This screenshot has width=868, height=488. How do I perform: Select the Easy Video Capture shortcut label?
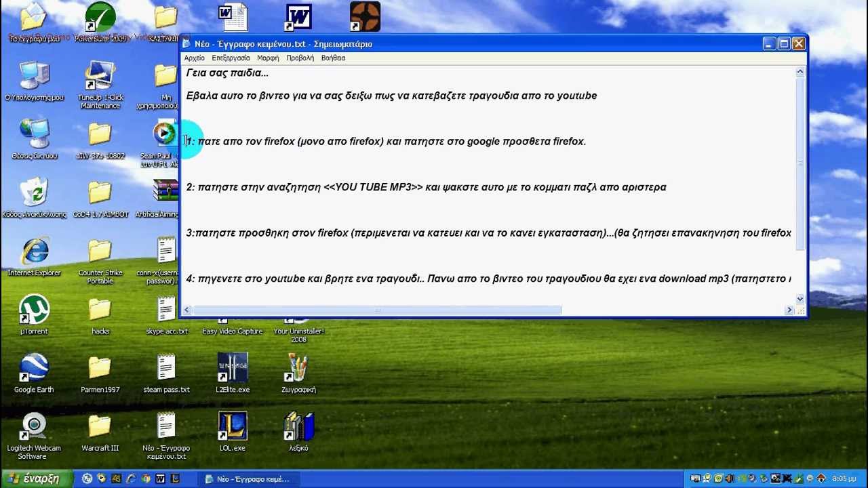[233, 331]
